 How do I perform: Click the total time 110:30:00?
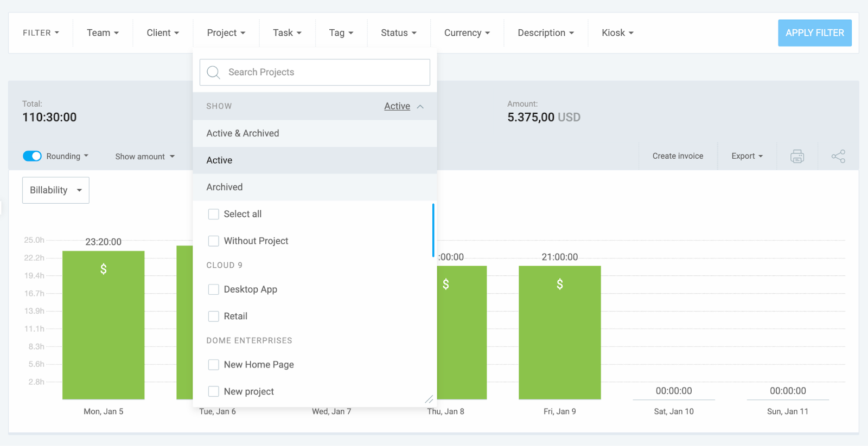[x=49, y=118]
